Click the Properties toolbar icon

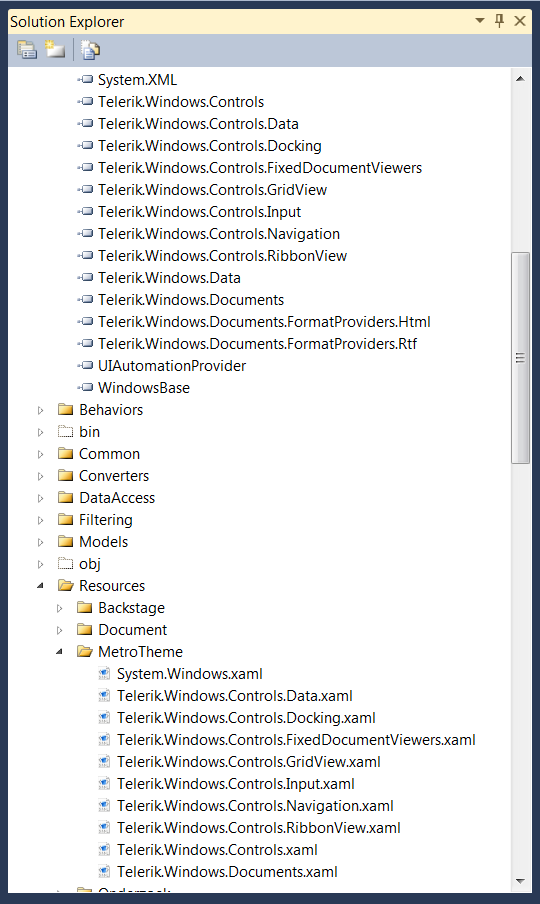coord(27,50)
